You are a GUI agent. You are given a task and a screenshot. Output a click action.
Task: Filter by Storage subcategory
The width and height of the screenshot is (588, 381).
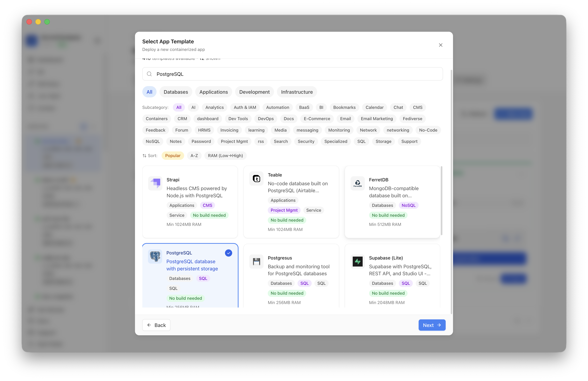[383, 142]
